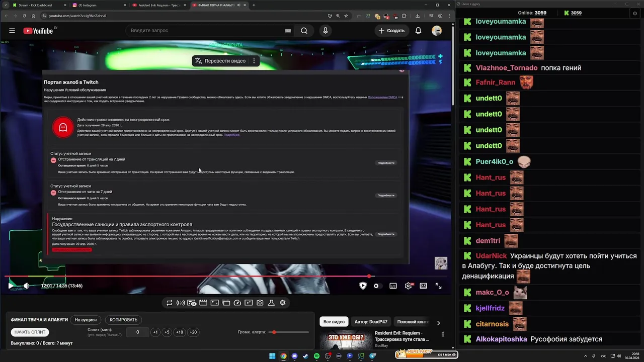Reload the page with the refresh icon
Image resolution: width=644 pixels, height=362 pixels.
point(24,16)
